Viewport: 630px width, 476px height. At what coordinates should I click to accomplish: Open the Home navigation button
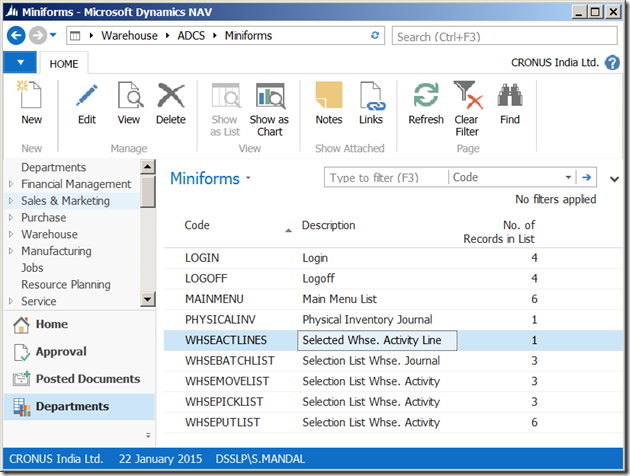80,324
